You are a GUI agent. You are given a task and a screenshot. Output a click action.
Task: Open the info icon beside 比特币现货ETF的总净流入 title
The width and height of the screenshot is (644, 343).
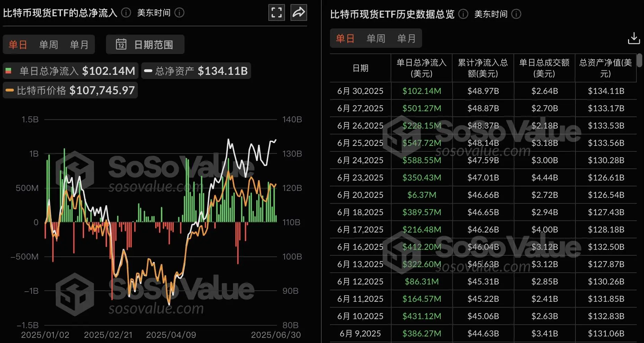126,13
